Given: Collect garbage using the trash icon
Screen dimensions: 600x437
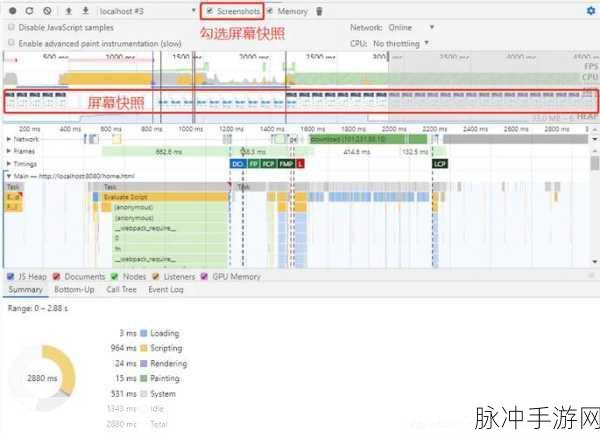Looking at the screenshot, I should point(319,11).
